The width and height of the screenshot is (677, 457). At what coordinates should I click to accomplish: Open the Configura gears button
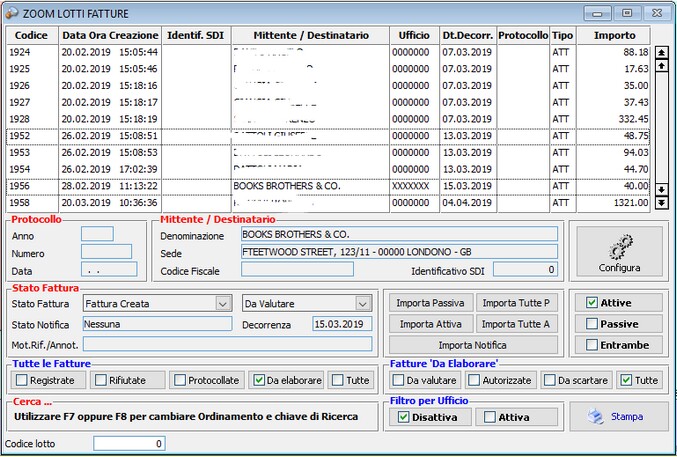coord(619,251)
